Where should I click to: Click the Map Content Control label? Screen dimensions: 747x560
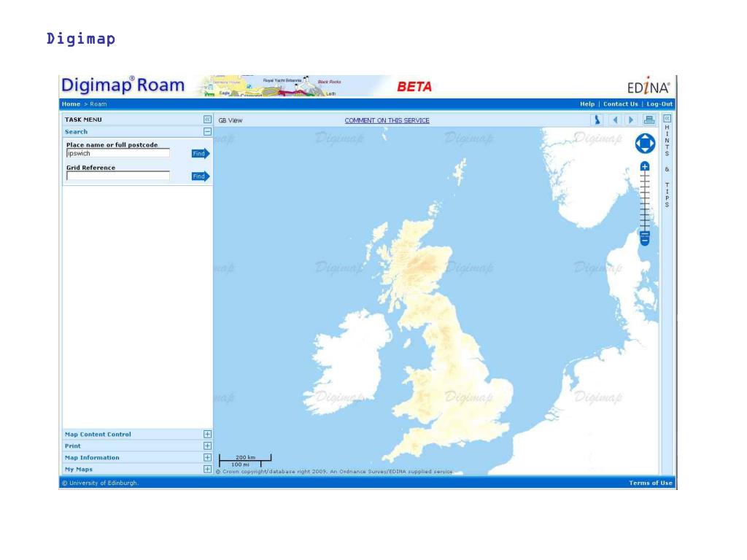[98, 435]
